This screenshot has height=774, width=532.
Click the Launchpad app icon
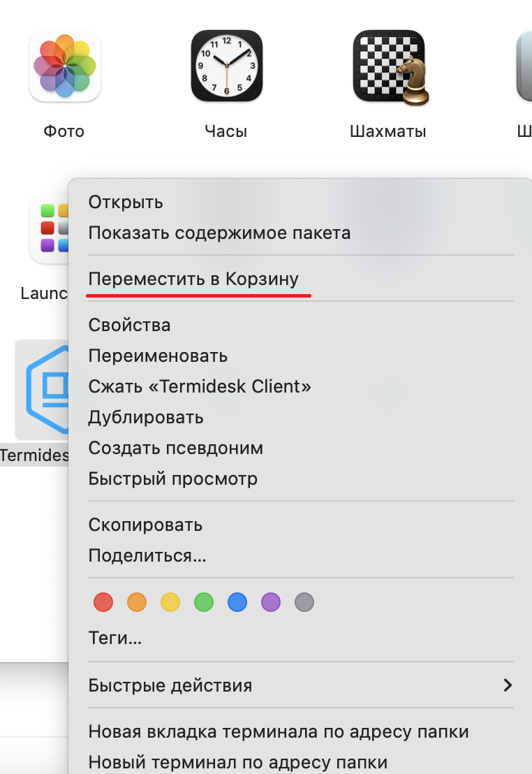click(x=47, y=227)
